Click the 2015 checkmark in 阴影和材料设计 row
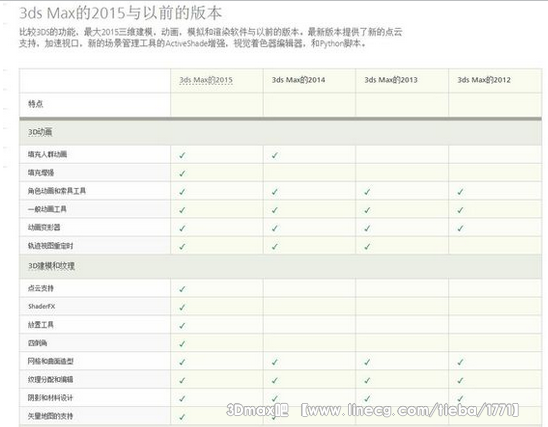This screenshot has width=548, height=427. [182, 398]
